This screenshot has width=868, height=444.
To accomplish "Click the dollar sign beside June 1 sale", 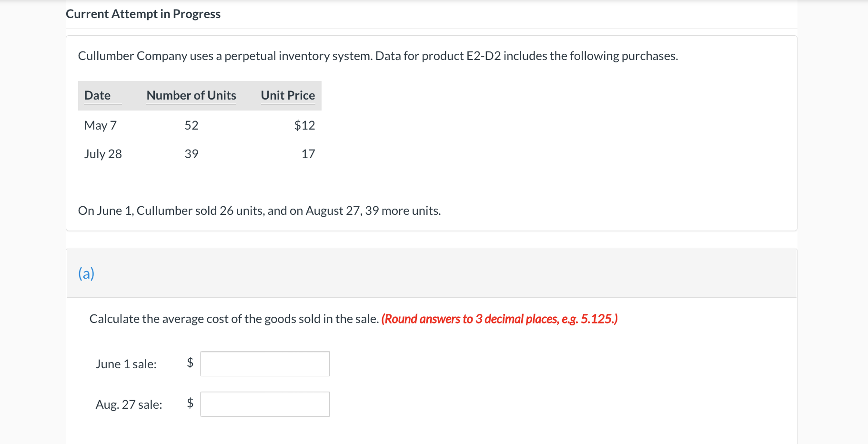I will tap(190, 363).
